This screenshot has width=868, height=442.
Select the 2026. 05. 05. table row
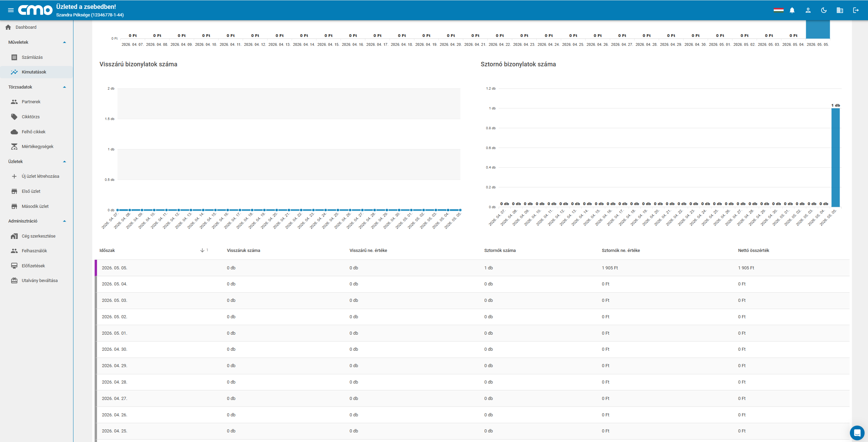472,268
